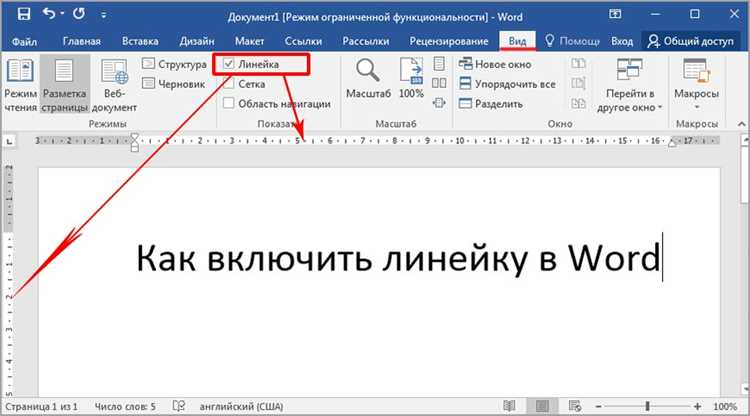750x416 pixels.
Task: Click the Reset Window Position icon
Action: [578, 103]
